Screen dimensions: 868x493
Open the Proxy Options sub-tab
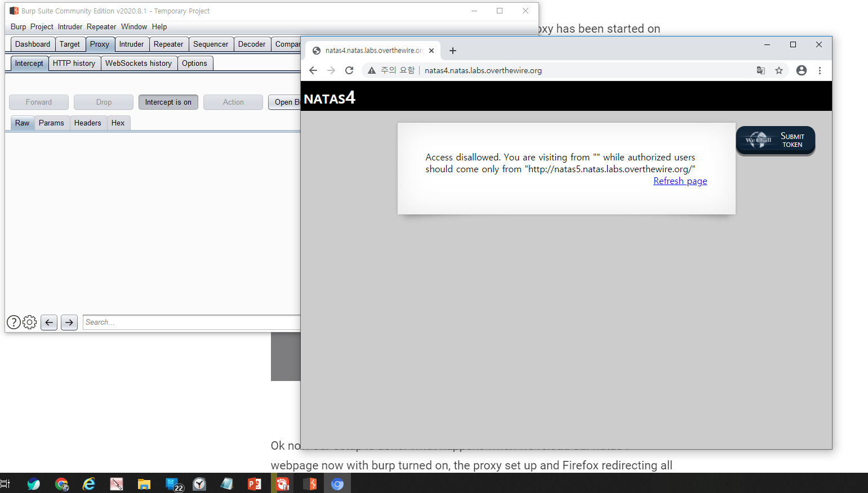coord(194,63)
